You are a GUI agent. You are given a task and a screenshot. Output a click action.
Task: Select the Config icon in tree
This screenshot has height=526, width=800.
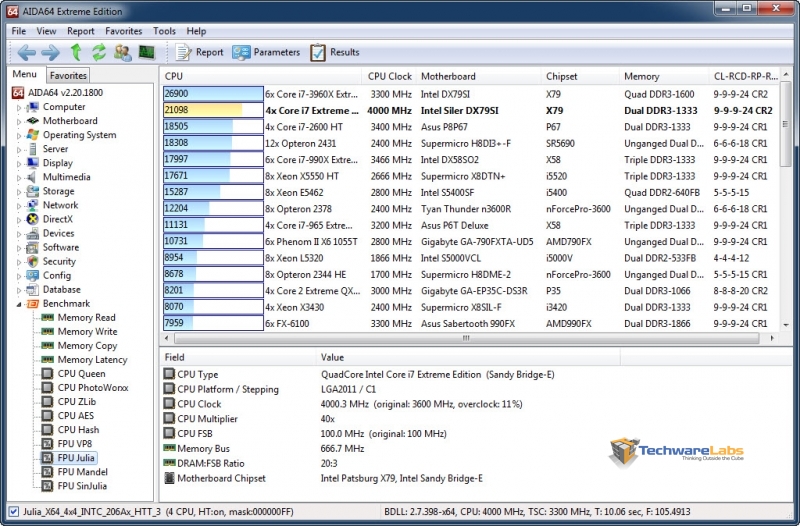coord(33,275)
